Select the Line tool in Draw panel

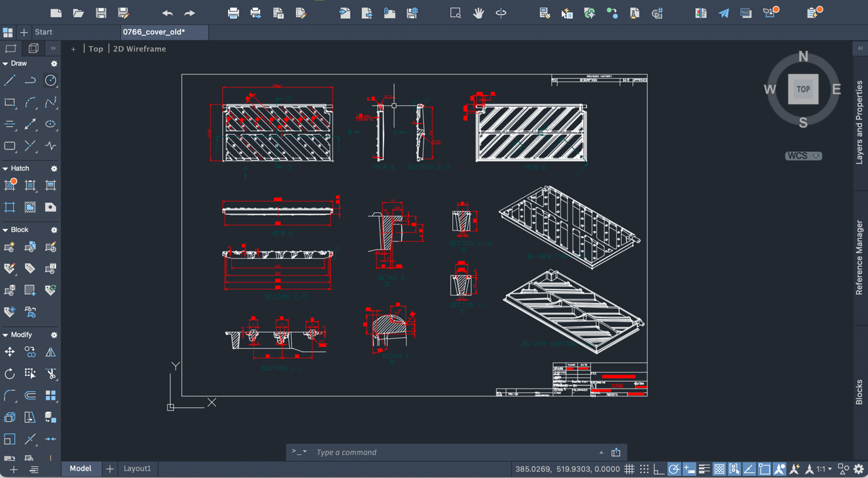coord(9,81)
